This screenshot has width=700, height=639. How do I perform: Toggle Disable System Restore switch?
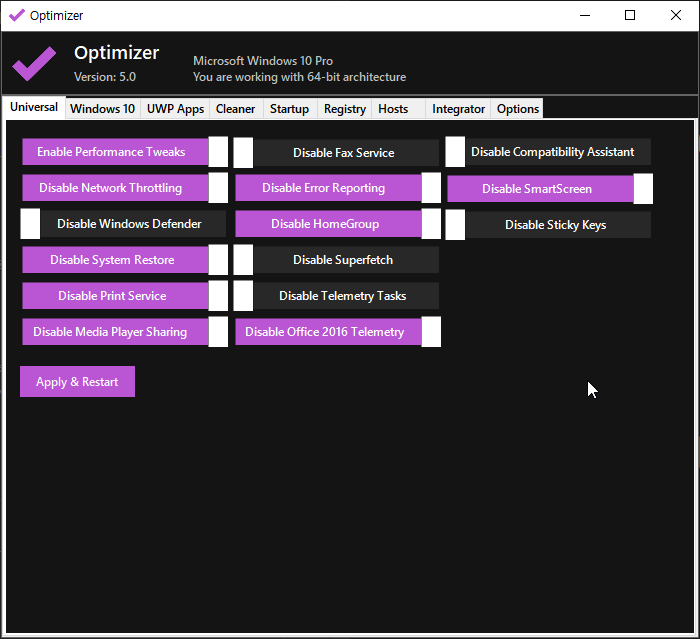click(125, 260)
